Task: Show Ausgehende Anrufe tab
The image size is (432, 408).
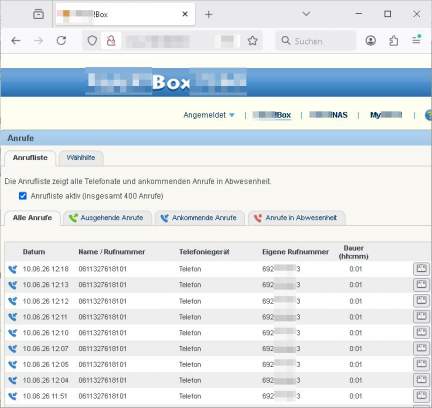Action: (x=107, y=218)
